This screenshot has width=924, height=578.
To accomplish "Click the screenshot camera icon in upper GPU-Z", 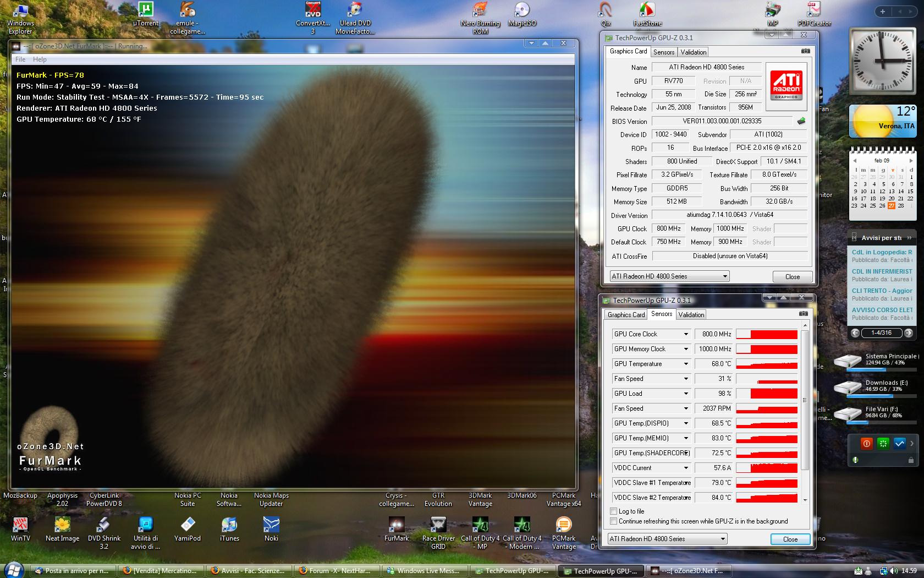I will pos(805,51).
